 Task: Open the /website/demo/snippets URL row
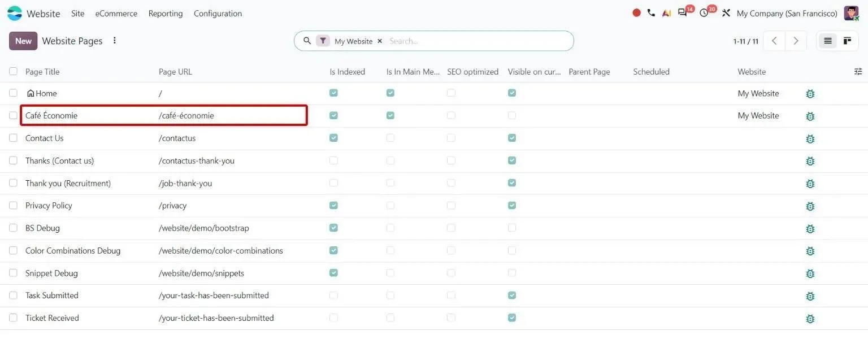(201, 273)
